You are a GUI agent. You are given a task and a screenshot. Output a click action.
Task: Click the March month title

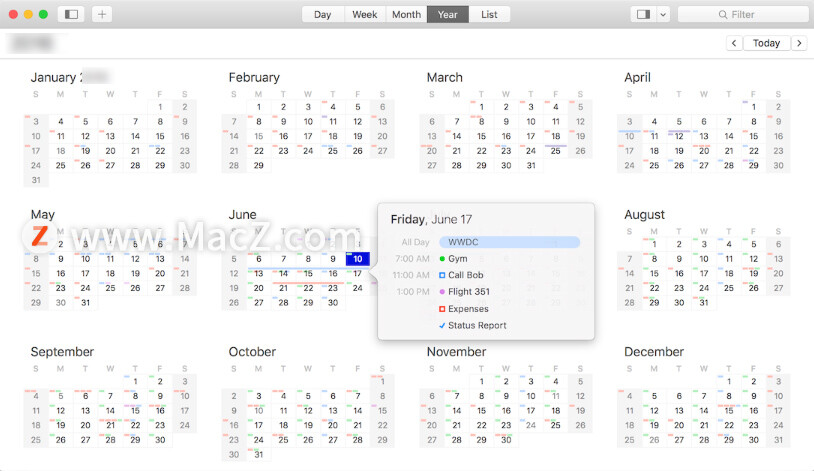[x=444, y=77]
